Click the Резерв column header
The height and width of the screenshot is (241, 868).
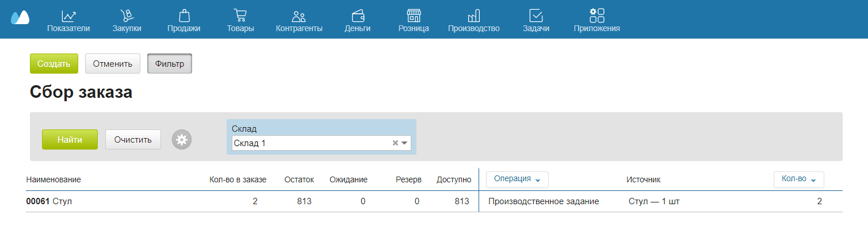409,179
